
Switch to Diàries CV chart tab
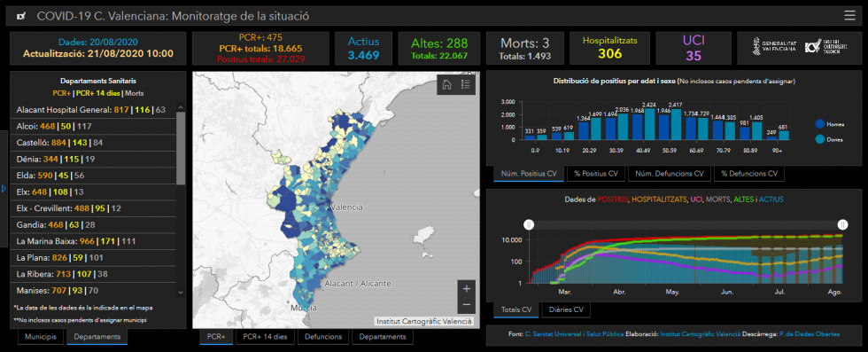tap(566, 309)
